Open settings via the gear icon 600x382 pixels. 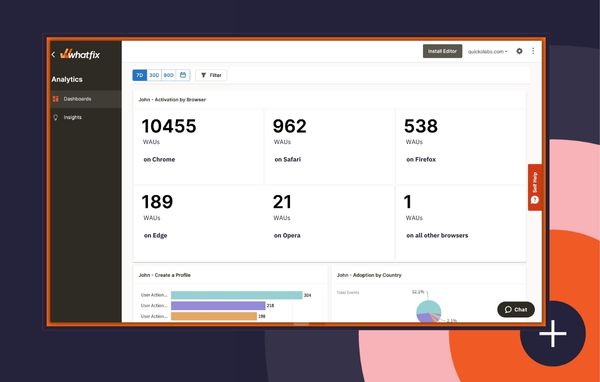tap(519, 51)
